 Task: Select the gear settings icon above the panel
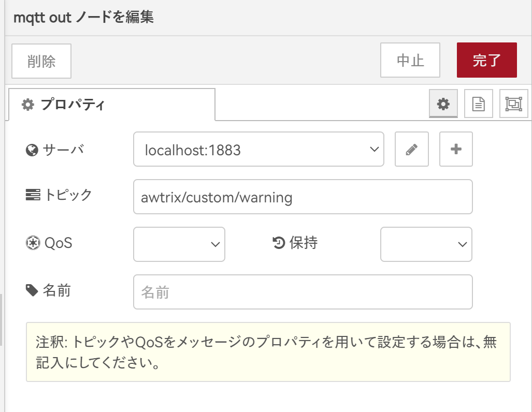(443, 104)
